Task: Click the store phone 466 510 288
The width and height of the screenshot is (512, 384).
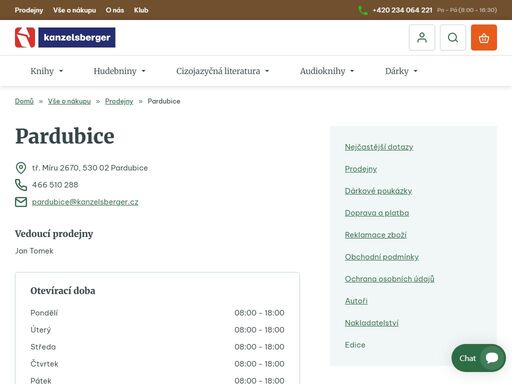Action: 55,185
